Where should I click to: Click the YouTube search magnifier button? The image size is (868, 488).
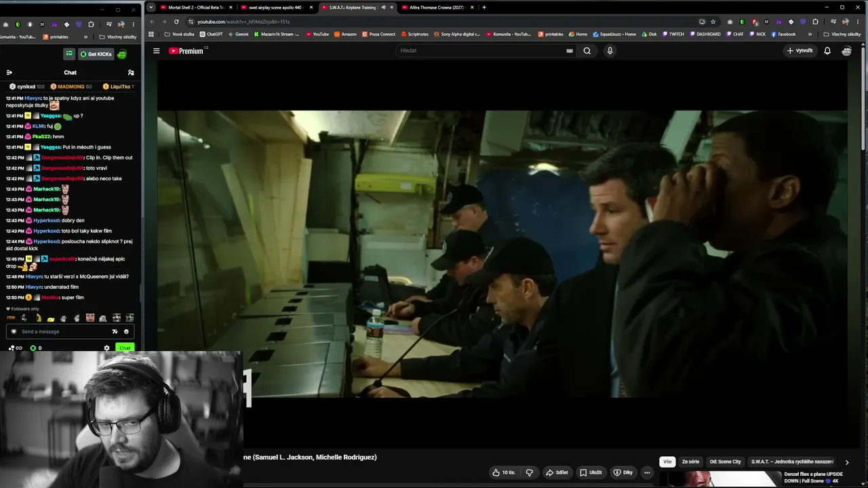(587, 51)
